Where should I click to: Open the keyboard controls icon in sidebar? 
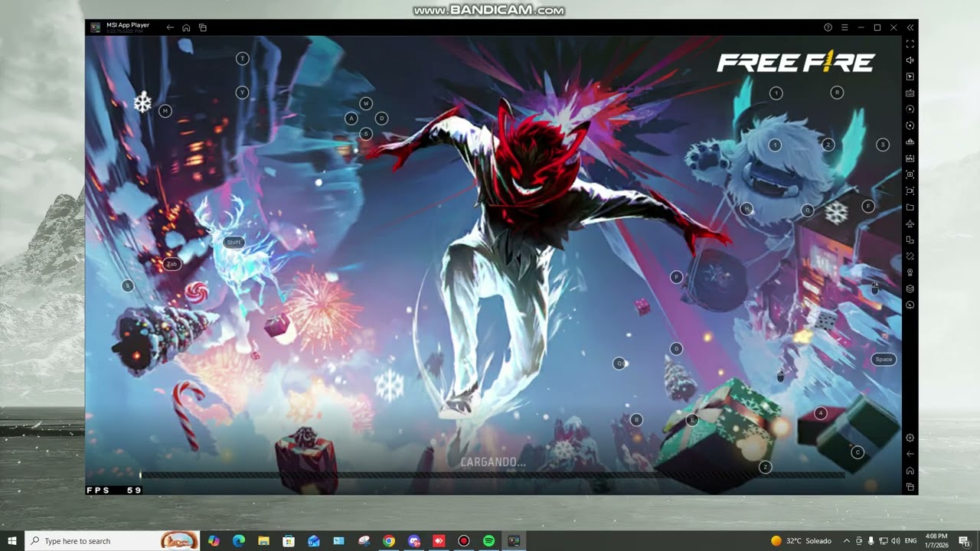pyautogui.click(x=910, y=93)
